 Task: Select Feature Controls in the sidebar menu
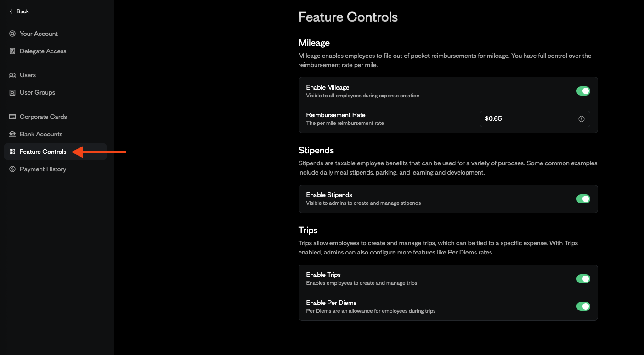coord(43,152)
